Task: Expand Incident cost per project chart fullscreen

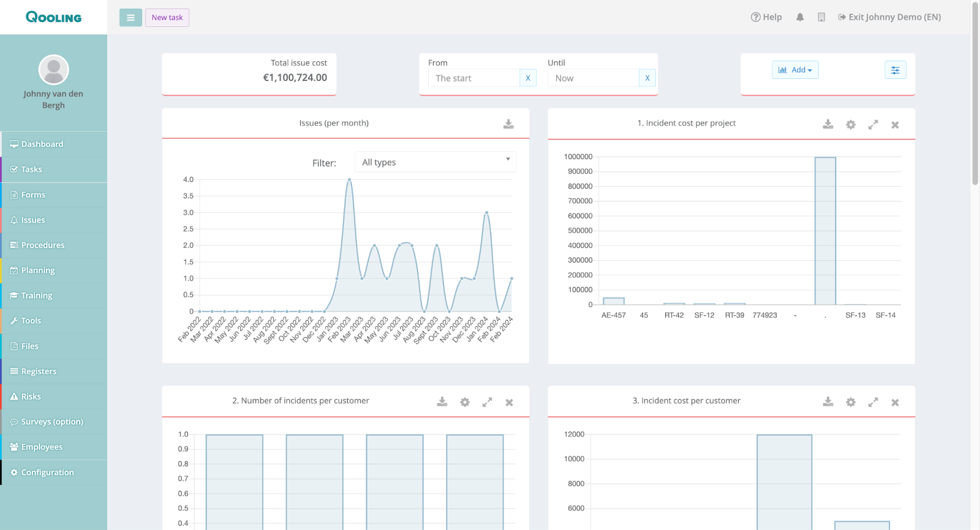Action: (873, 124)
